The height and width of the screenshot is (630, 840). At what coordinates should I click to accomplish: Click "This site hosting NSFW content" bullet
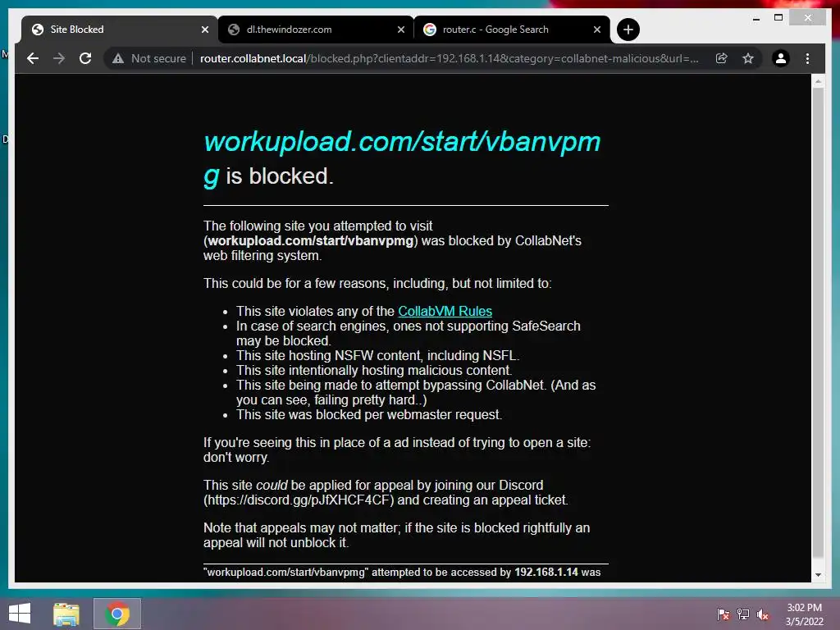pyautogui.click(x=377, y=356)
